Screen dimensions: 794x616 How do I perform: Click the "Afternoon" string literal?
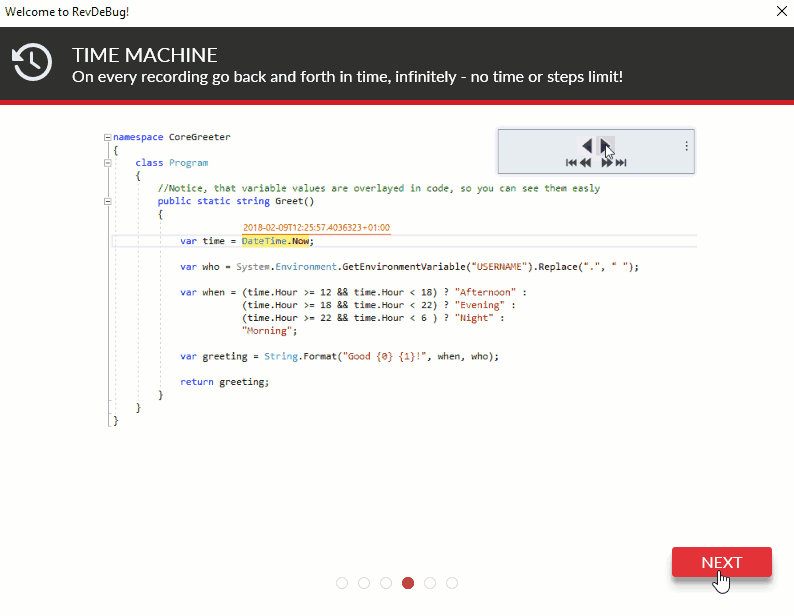click(x=485, y=292)
